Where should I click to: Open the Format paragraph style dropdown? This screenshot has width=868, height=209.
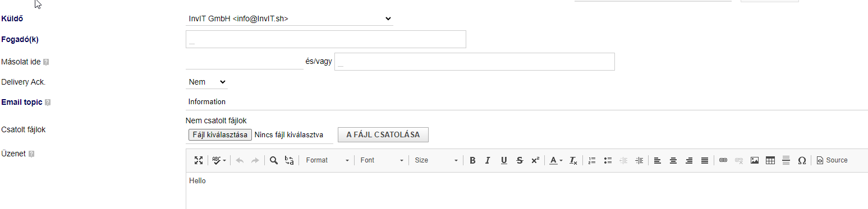pos(327,160)
